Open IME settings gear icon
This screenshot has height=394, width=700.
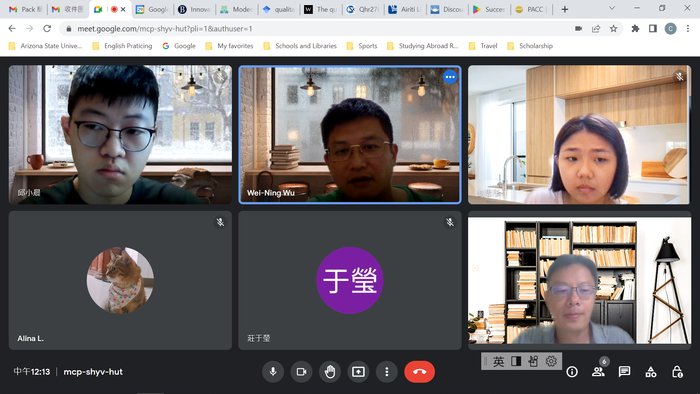click(551, 361)
